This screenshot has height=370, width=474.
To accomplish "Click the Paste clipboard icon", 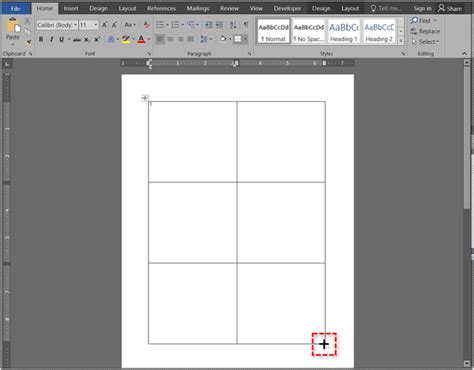I will 13,25.
